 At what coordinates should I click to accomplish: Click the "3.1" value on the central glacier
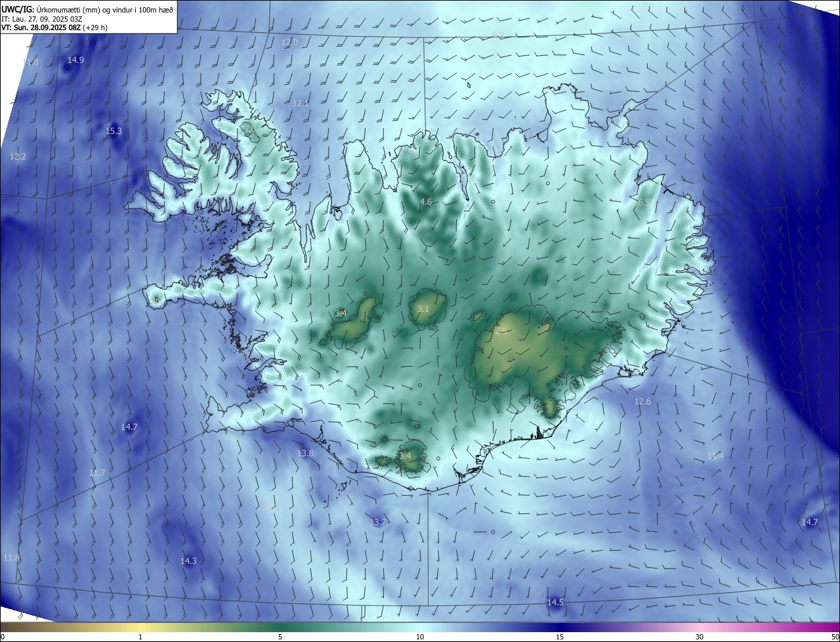[423, 309]
